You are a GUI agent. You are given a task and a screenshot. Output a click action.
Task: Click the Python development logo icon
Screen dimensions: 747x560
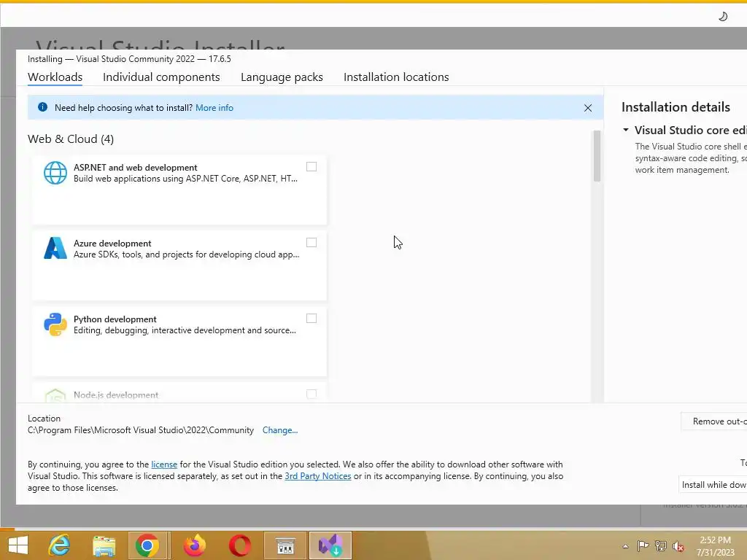[55, 324]
